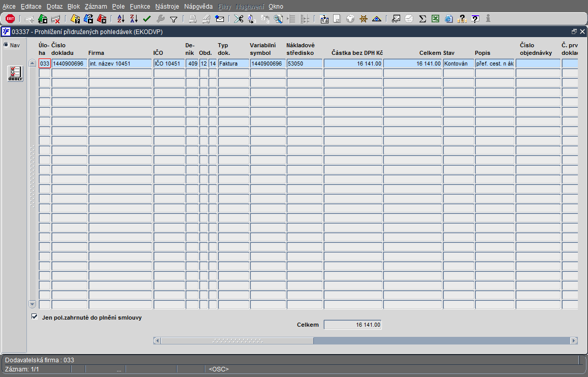588x377 pixels.
Task: Click the IČO cell 'IČO 10451'
Action: click(x=169, y=64)
